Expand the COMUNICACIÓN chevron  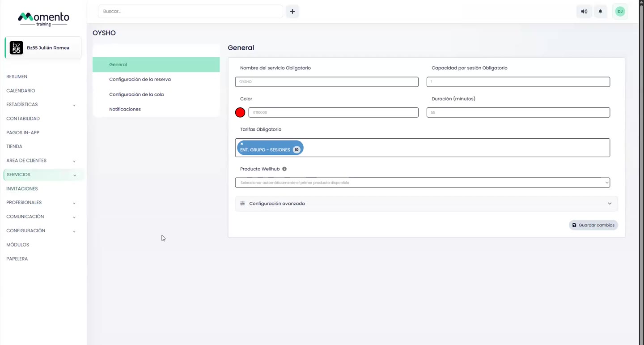[x=74, y=217]
